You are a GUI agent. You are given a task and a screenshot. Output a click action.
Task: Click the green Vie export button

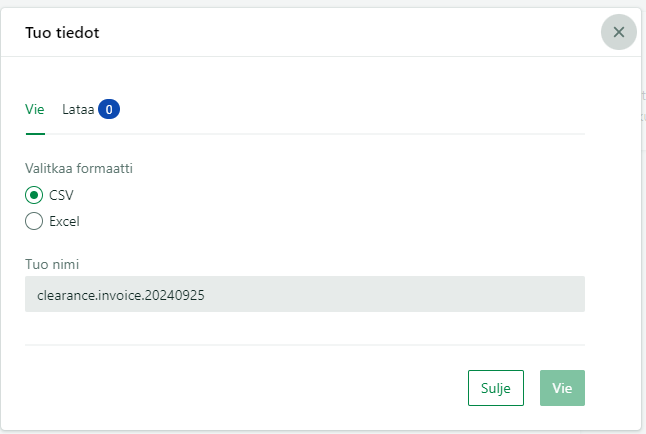[x=562, y=388]
